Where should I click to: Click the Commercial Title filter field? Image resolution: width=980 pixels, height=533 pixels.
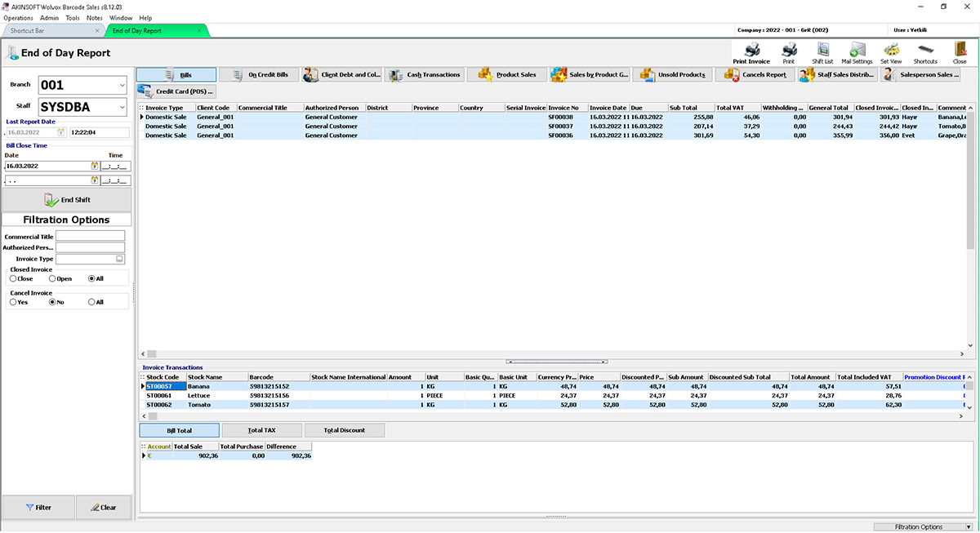90,236
